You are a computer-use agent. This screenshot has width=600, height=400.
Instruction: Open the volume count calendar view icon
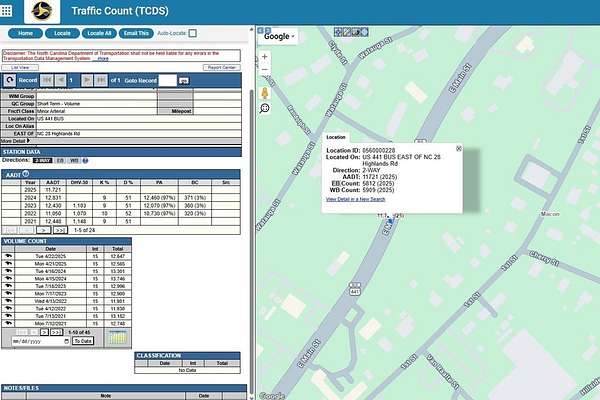click(x=118, y=340)
